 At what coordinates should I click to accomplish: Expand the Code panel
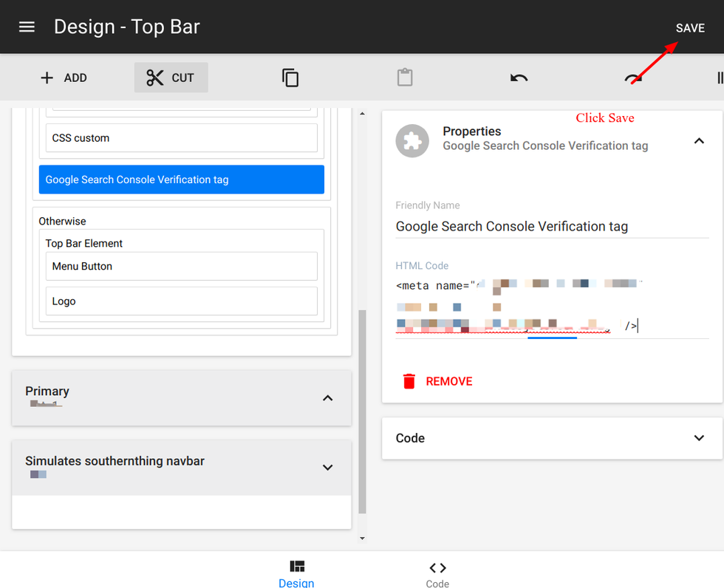pos(699,438)
